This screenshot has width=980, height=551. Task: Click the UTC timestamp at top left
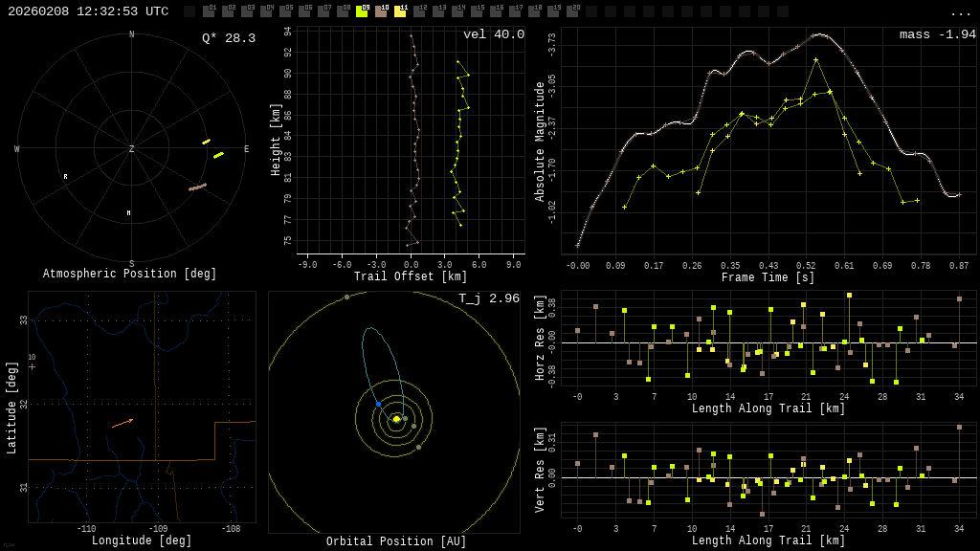pos(88,11)
